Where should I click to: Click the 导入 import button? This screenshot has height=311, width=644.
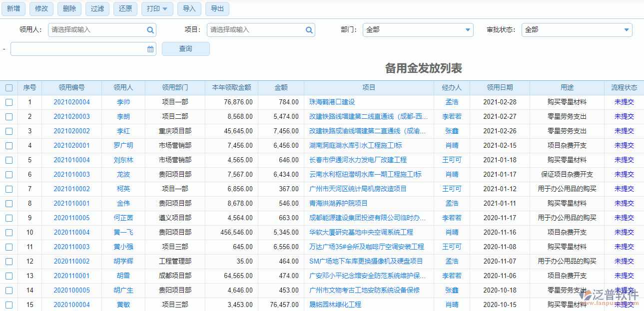pyautogui.click(x=189, y=8)
